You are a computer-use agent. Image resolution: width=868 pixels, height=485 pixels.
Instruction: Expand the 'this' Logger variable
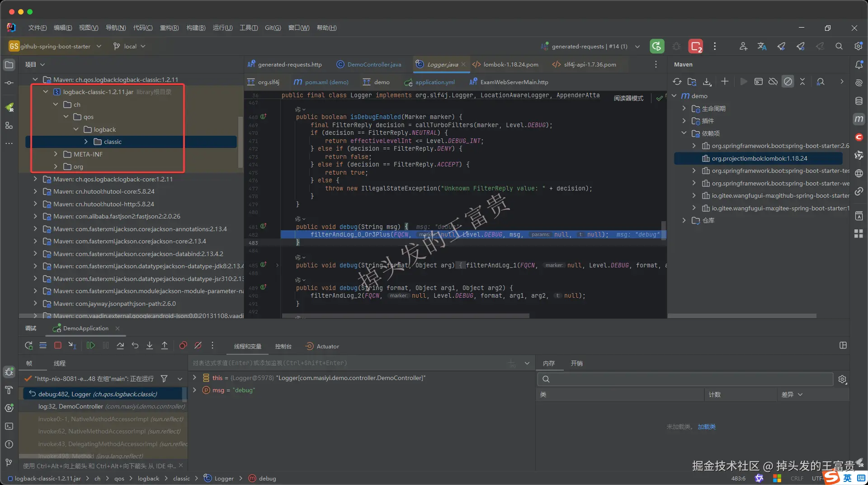[194, 378]
